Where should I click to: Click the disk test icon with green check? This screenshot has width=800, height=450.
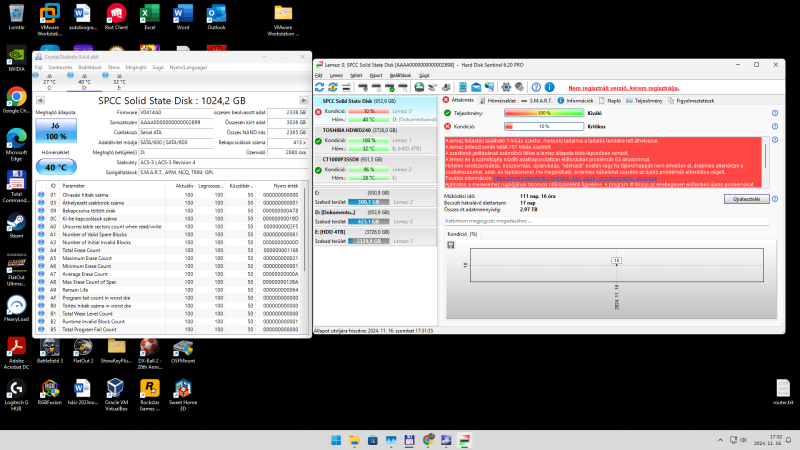click(x=390, y=87)
